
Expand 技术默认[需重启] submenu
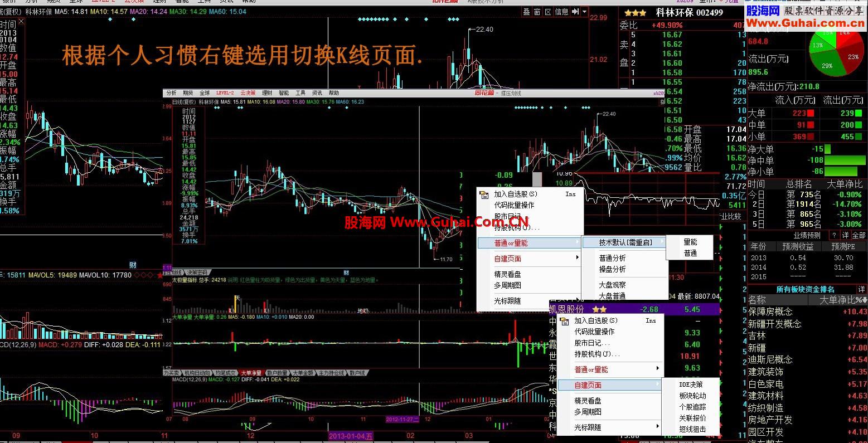pyautogui.click(x=625, y=242)
